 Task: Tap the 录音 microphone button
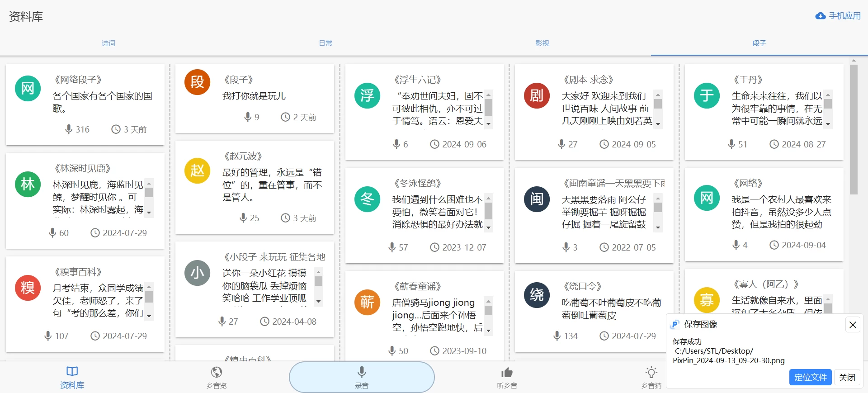pyautogui.click(x=362, y=377)
